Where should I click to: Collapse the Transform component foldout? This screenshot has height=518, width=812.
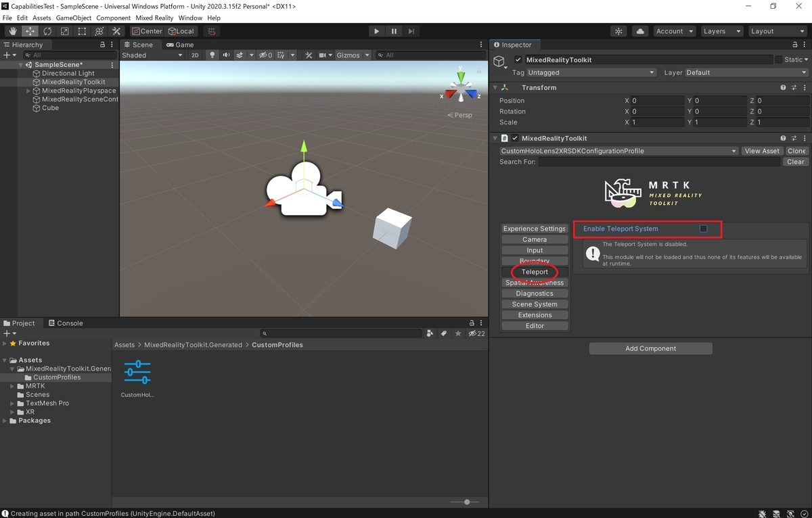495,88
